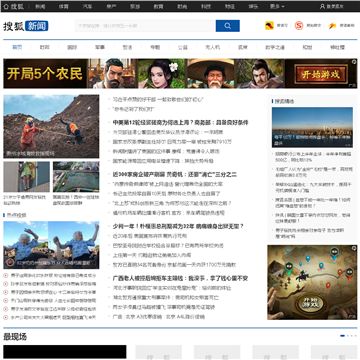Click the red play icon on the fourth video list row

(6, 301)
